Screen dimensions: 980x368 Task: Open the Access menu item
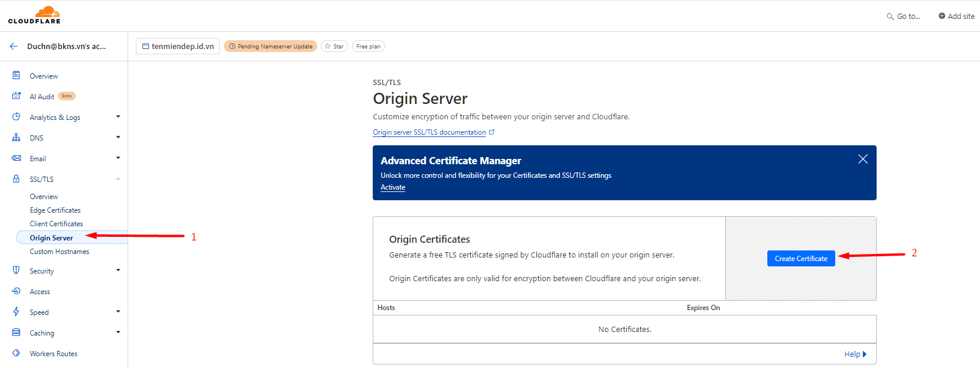coord(40,292)
